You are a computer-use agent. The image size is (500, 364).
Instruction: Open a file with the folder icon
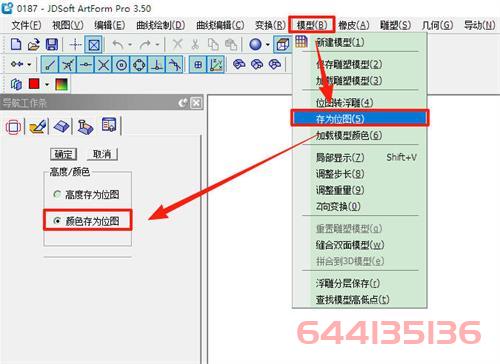pyautogui.click(x=34, y=44)
